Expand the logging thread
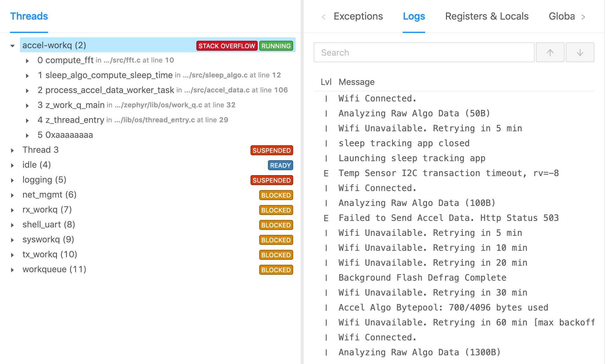Screen dimensions: 605x364 click(12, 180)
